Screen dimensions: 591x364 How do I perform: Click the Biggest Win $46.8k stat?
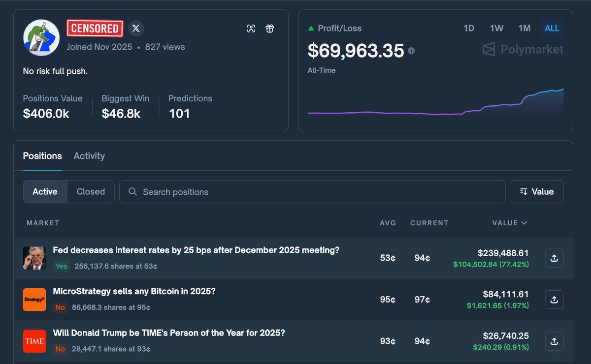click(x=126, y=106)
